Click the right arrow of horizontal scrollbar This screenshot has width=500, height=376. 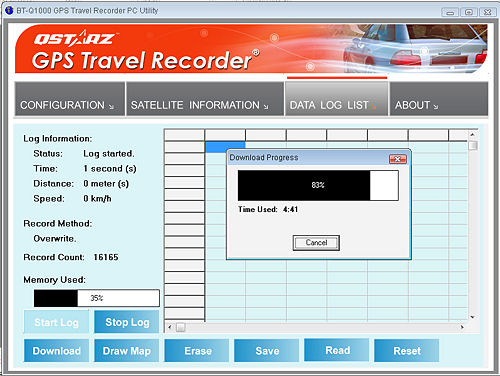pyautogui.click(x=462, y=327)
